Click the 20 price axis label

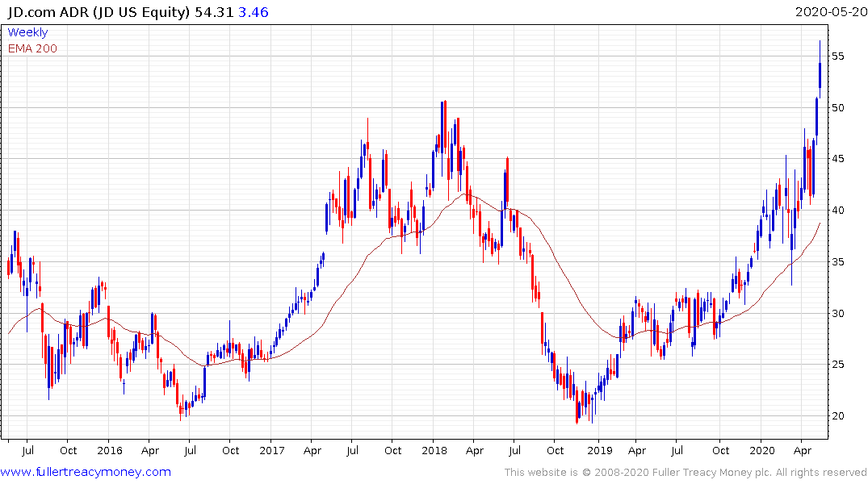pos(837,416)
